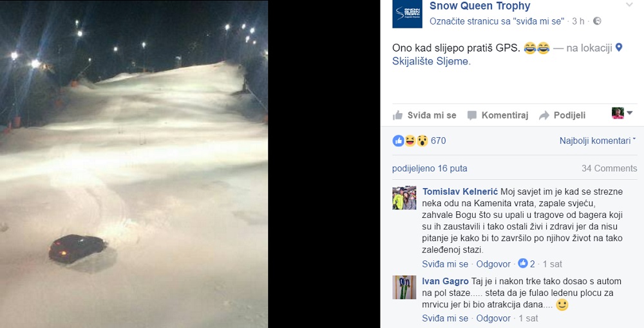644x328 pixels.
Task: Open Tomislav Kelnerić's profile thumbnail
Action: pyautogui.click(x=404, y=198)
